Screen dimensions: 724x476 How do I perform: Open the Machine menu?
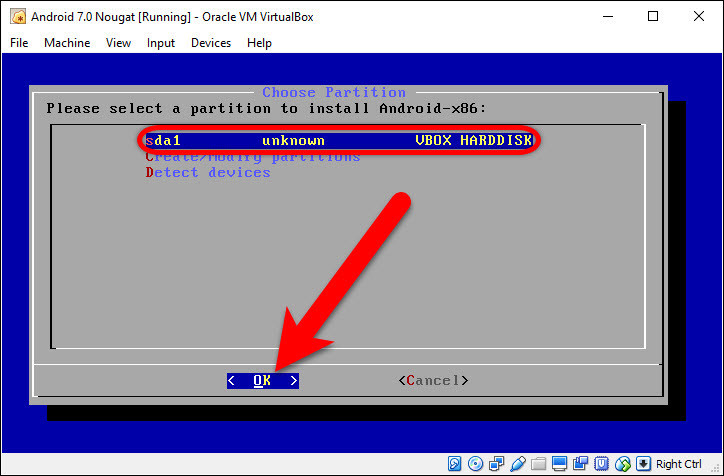67,43
